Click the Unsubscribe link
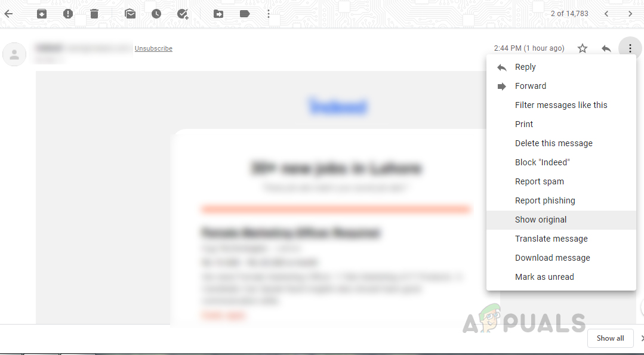The image size is (644, 355). click(x=153, y=48)
